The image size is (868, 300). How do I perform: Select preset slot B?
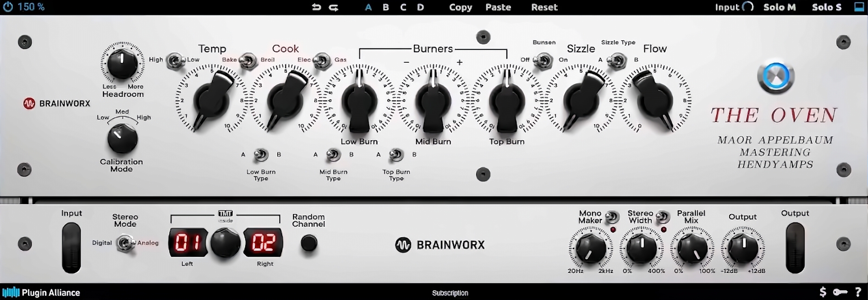pyautogui.click(x=386, y=7)
